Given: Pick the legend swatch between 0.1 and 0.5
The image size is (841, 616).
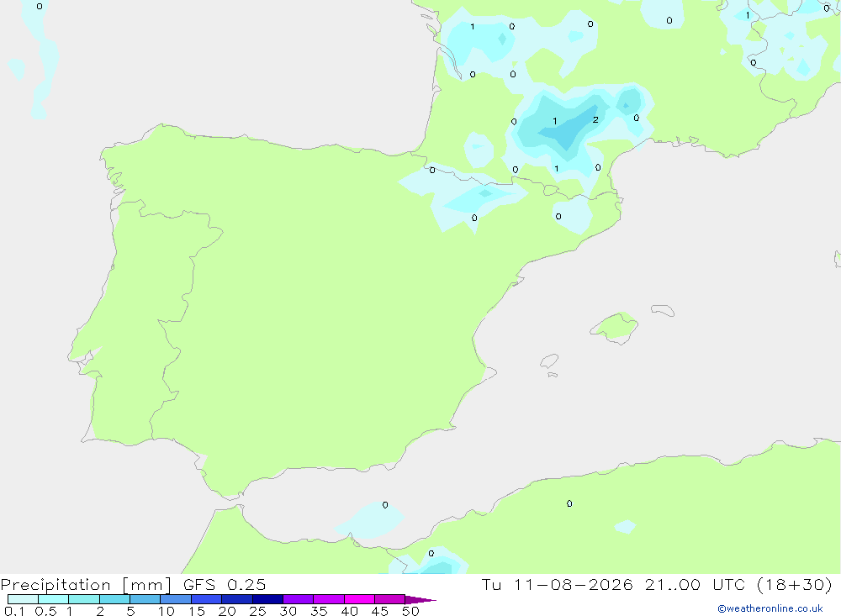Looking at the screenshot, I should click(23, 599).
